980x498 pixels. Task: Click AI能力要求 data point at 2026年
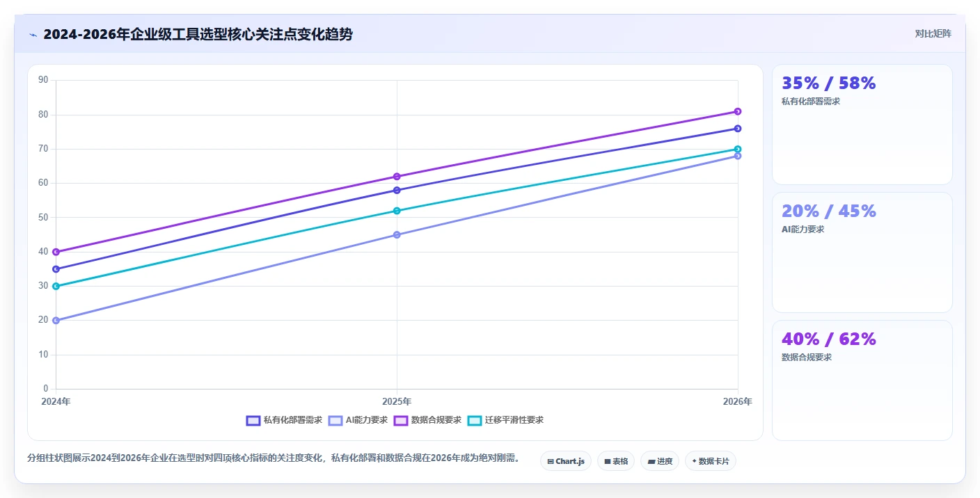(x=738, y=156)
